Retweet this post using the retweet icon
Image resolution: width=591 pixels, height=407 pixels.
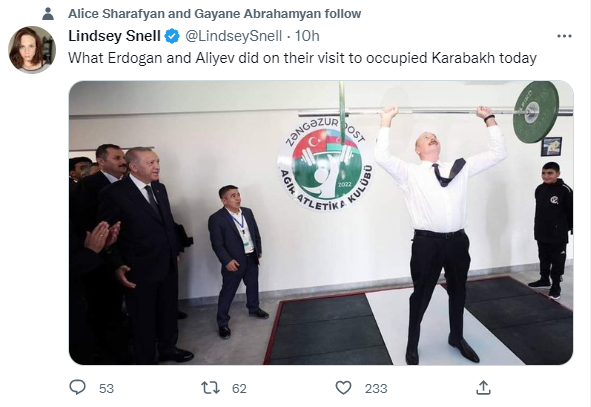(x=210, y=387)
